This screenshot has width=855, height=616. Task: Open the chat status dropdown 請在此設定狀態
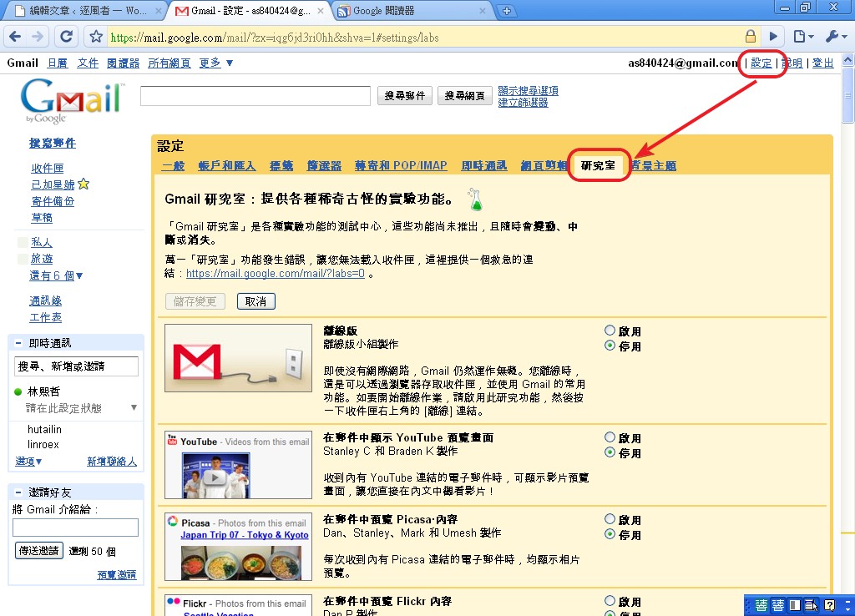pos(134,408)
